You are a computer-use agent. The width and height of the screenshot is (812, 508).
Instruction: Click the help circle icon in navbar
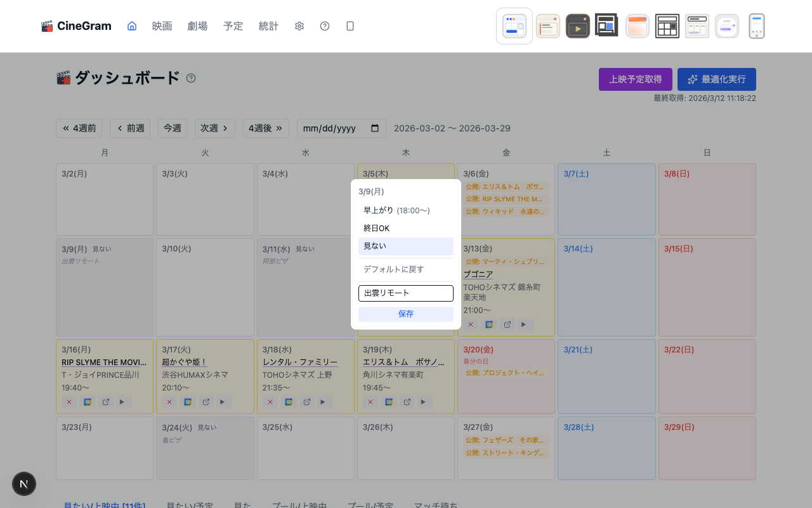pyautogui.click(x=325, y=26)
